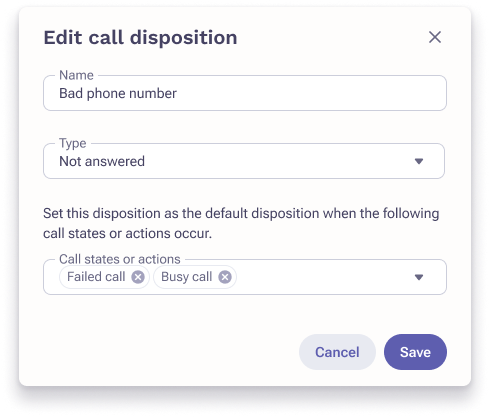Click the Bad phone number text
The height and width of the screenshot is (417, 490).
[x=118, y=93]
